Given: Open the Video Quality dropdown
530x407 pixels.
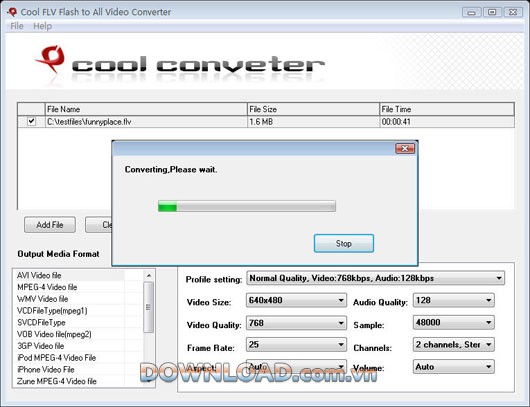Looking at the screenshot, I should pos(296,323).
